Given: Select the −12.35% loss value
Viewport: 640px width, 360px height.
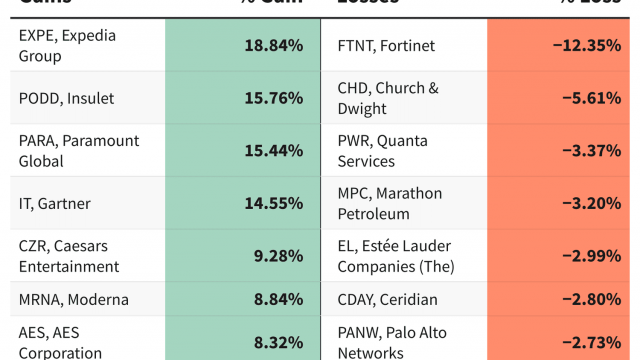Looking at the screenshot, I should [x=587, y=46].
